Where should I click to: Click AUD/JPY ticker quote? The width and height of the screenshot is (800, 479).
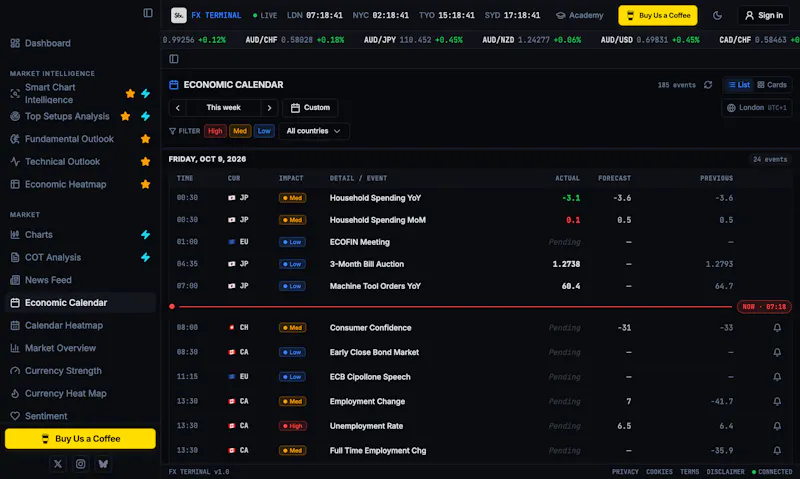click(413, 40)
